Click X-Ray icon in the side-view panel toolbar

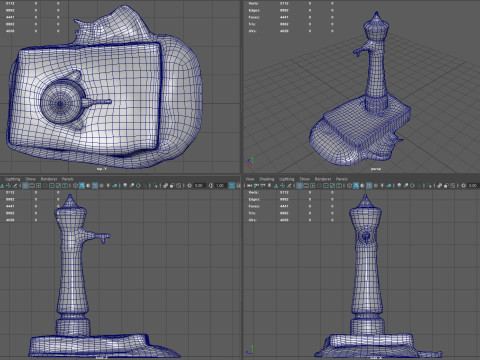click(165, 185)
